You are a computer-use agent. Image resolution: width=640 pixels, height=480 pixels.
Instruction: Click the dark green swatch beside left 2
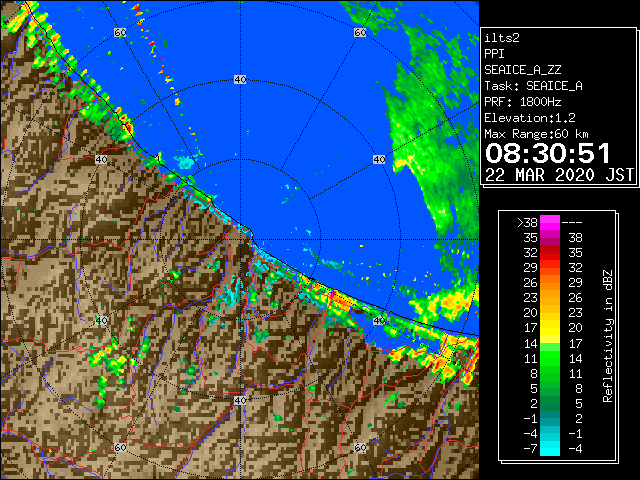(x=550, y=403)
